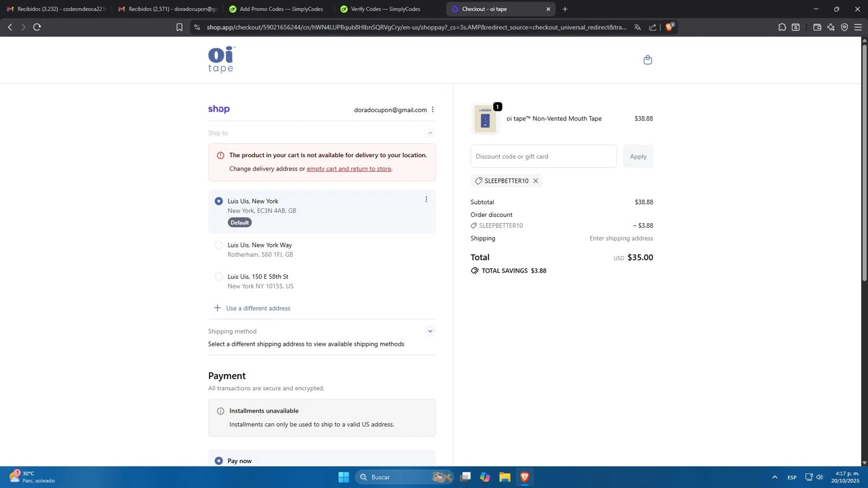Select the Rotherham S60 1FJ address

[219, 245]
